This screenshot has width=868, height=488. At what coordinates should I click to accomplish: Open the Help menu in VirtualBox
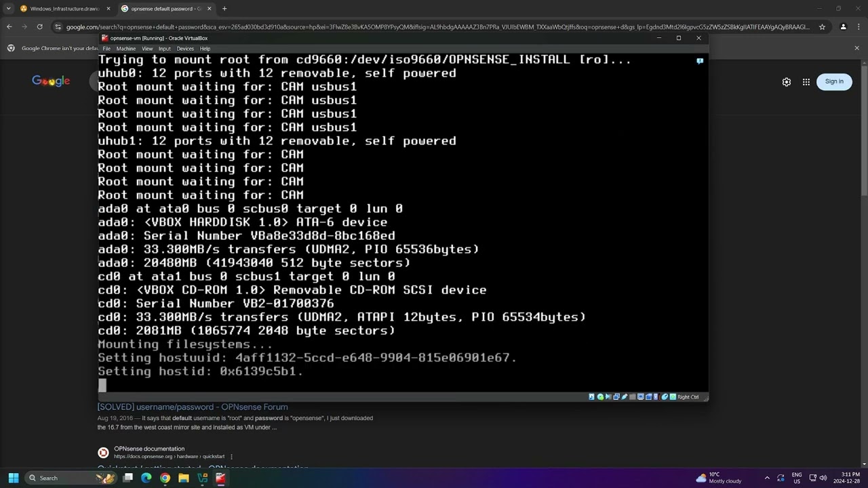coord(205,49)
